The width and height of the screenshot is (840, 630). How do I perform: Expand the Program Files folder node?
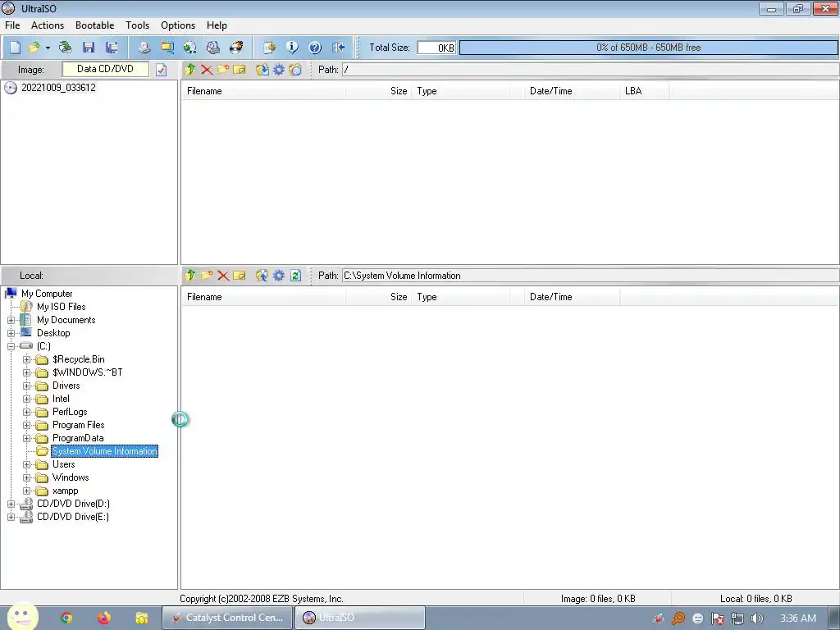point(26,426)
